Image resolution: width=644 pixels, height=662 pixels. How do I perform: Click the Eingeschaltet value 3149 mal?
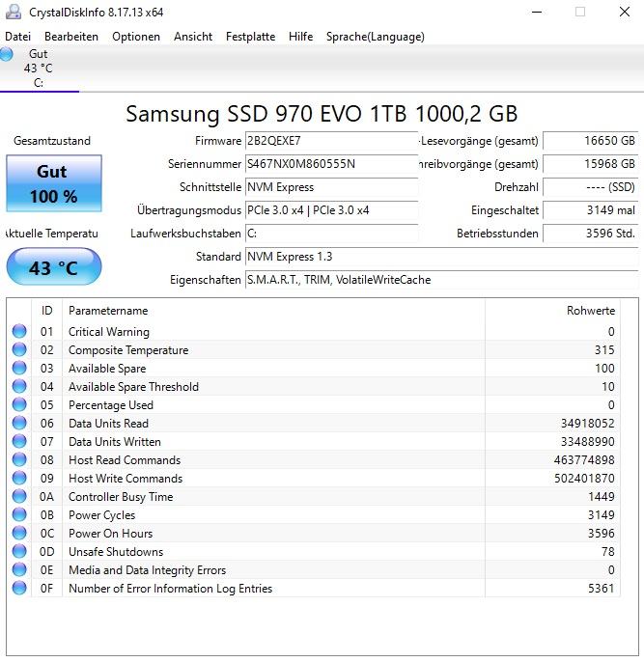[x=590, y=210]
